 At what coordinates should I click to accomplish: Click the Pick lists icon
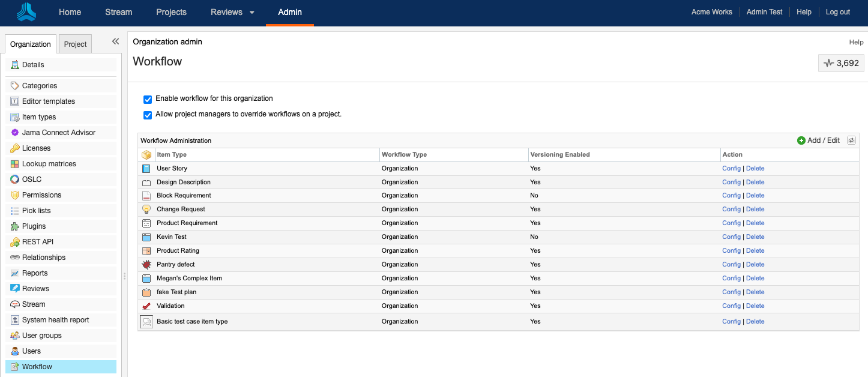click(15, 211)
